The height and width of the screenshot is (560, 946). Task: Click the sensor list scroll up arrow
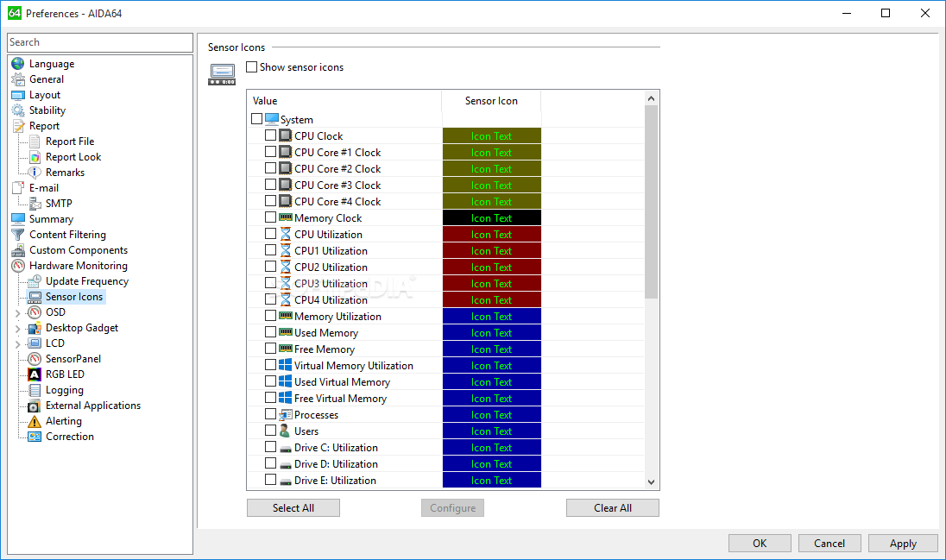click(x=651, y=98)
